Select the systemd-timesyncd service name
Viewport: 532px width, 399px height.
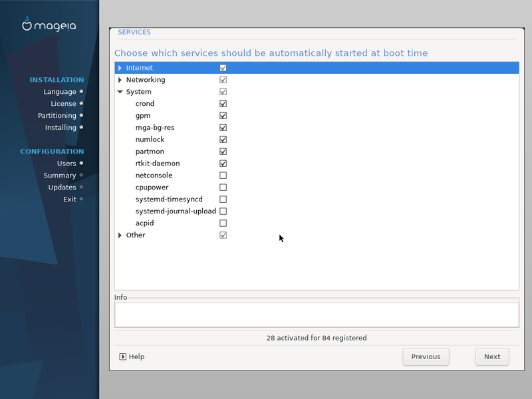pyautogui.click(x=169, y=199)
